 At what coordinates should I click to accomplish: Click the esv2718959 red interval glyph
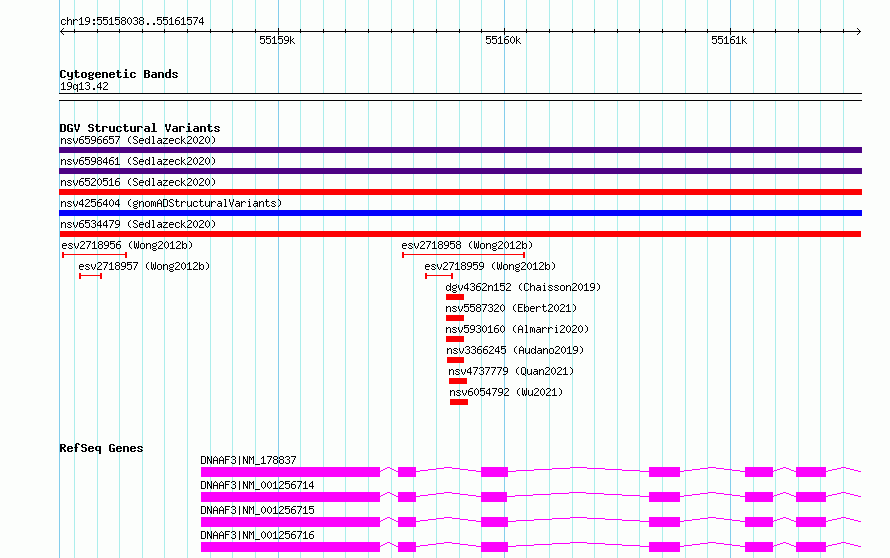tap(439, 276)
